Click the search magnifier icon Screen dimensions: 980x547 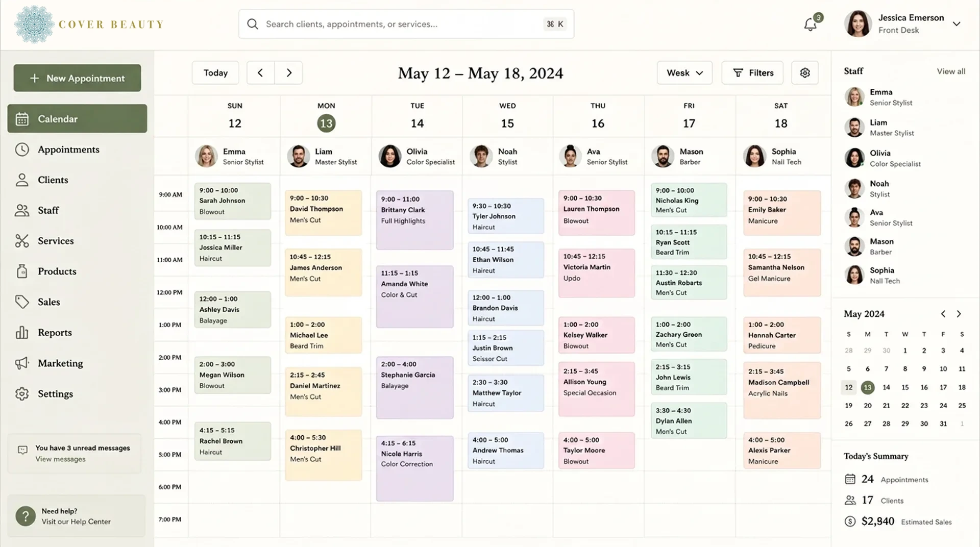pyautogui.click(x=253, y=24)
